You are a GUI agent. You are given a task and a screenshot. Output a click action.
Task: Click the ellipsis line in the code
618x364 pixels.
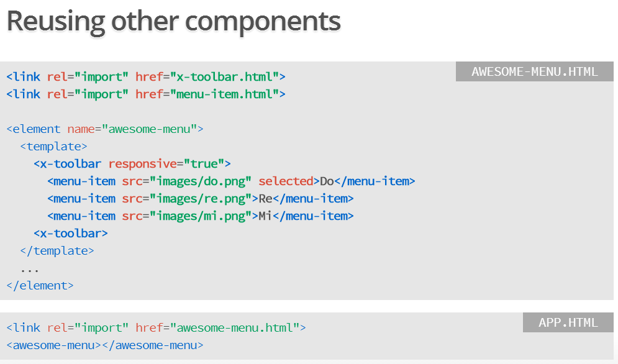coord(30,270)
